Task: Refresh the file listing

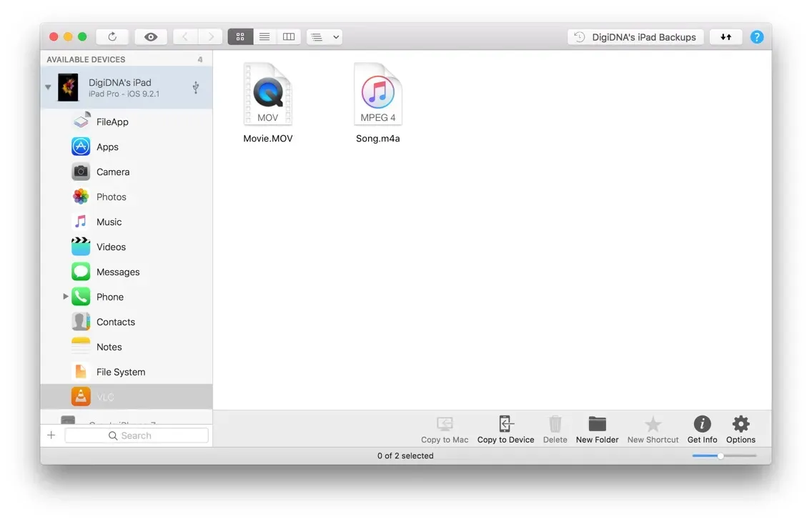Action: [x=112, y=36]
